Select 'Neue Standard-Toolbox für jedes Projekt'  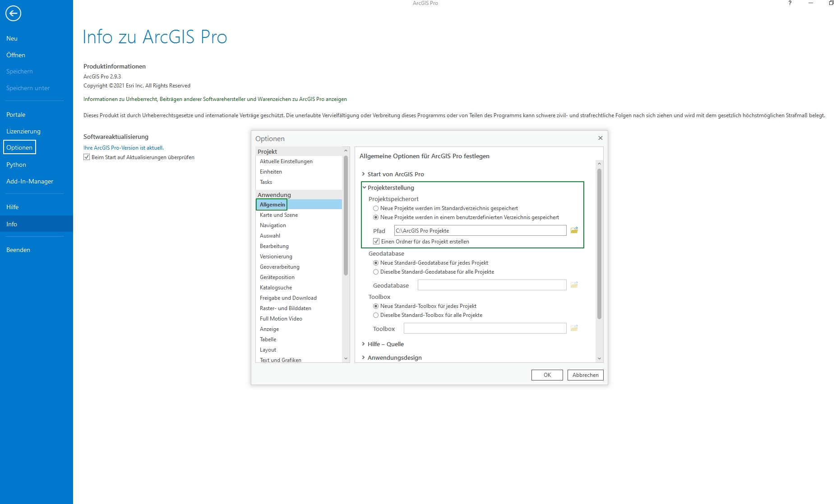click(376, 306)
